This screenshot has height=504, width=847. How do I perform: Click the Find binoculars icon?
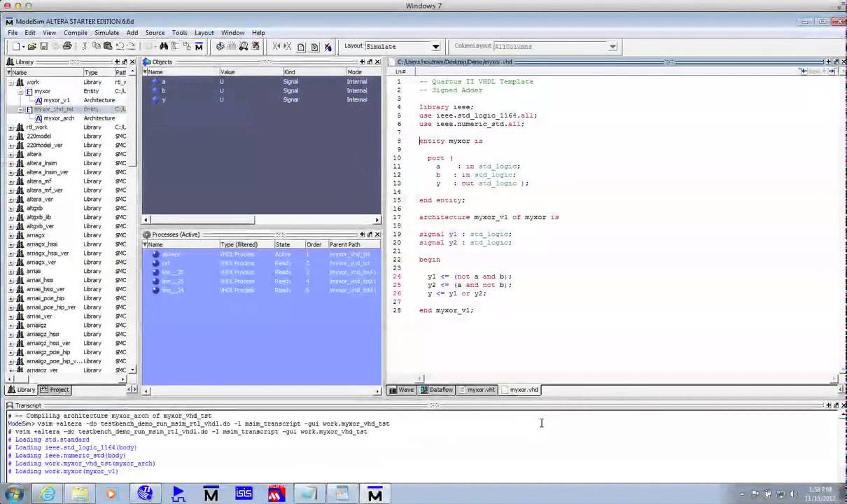[x=163, y=46]
